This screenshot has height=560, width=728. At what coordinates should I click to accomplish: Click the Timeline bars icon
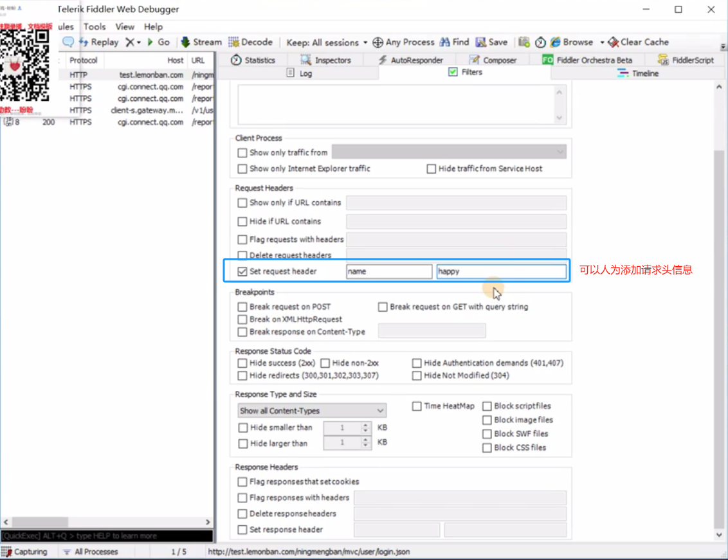point(623,73)
